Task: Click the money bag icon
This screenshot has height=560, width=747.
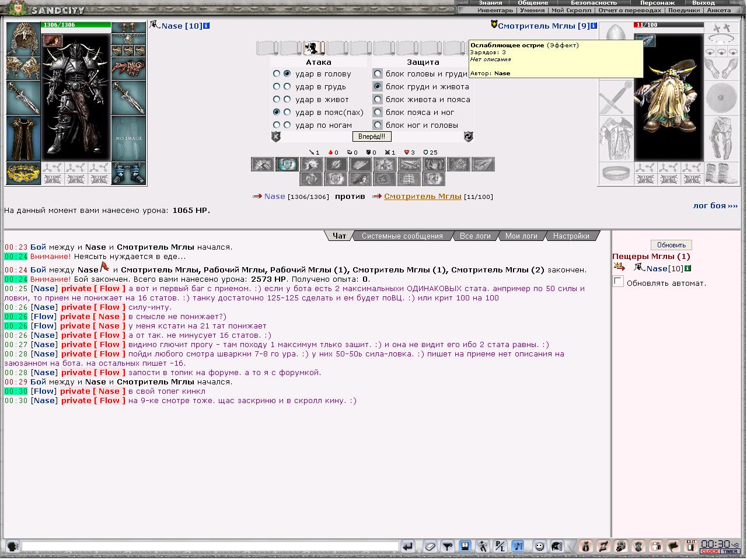Action: tap(587, 547)
